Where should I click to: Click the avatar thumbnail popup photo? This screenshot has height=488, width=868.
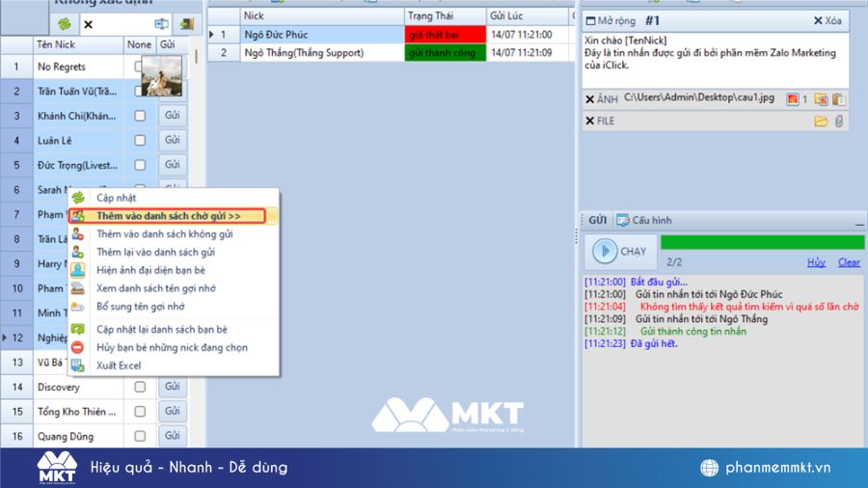(162, 76)
